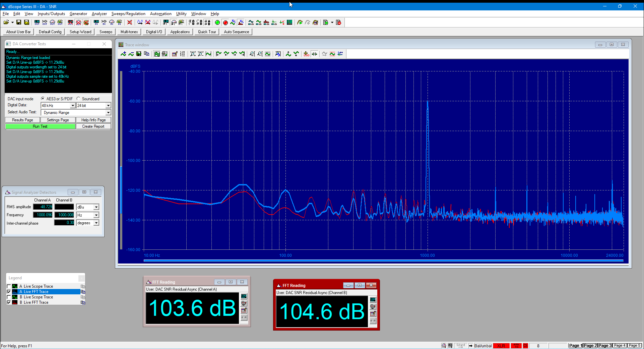
Task: Open the Generator menu
Action: 78,14
